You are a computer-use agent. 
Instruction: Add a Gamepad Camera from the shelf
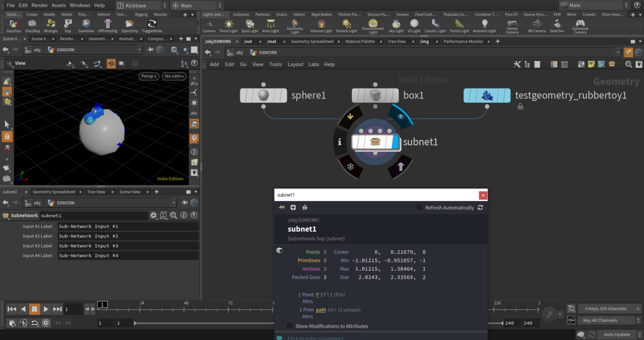580,27
